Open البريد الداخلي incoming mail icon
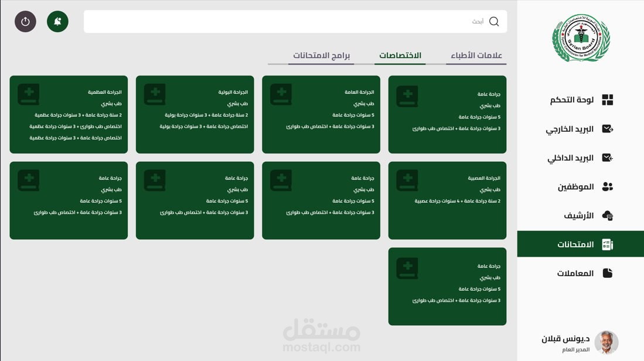 pos(608,158)
